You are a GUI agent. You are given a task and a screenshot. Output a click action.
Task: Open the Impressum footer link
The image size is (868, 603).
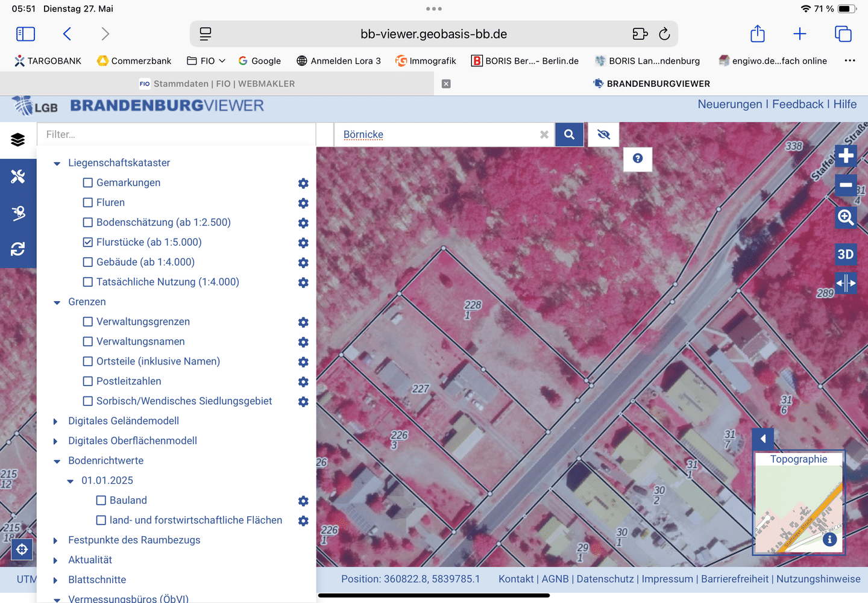pyautogui.click(x=667, y=579)
